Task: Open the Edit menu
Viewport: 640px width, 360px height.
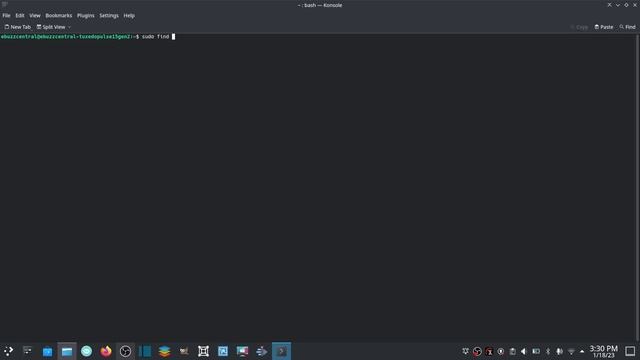Action: 20,16
